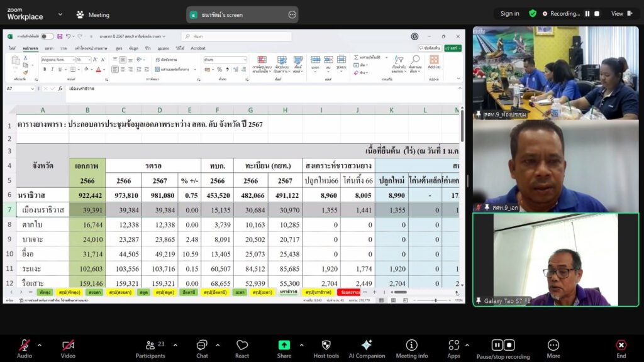
Task: Open Host tools shield icon
Action: click(x=326, y=345)
